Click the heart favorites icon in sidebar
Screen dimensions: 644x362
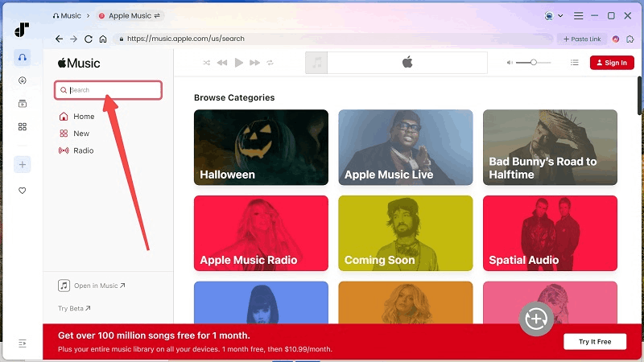23,191
